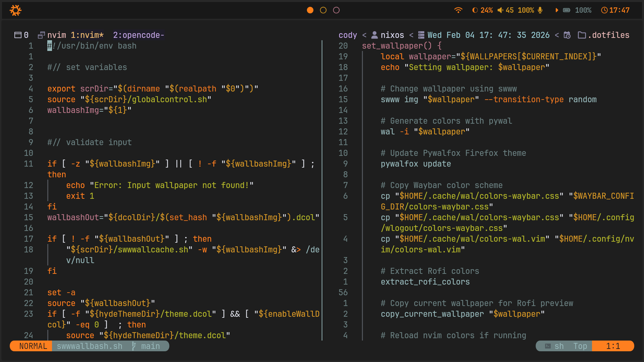Viewport: 644px width, 362px height.
Task: Expand the tray arrow next to battery
Action: tap(557, 10)
